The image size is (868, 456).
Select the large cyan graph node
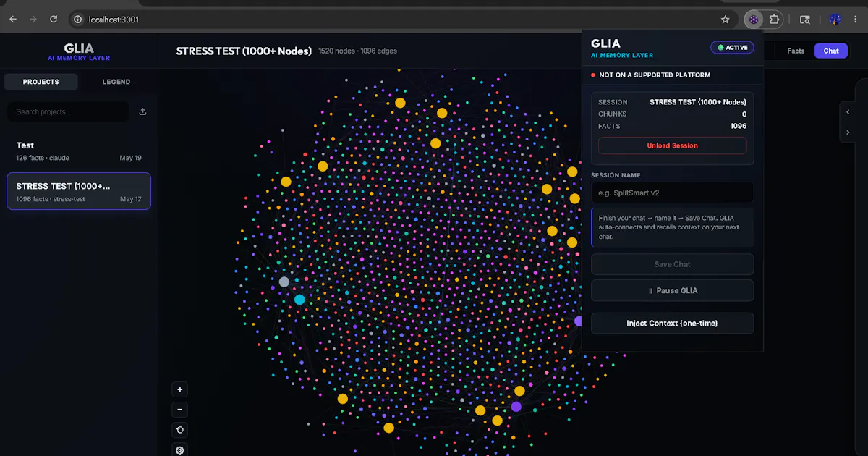(x=299, y=299)
